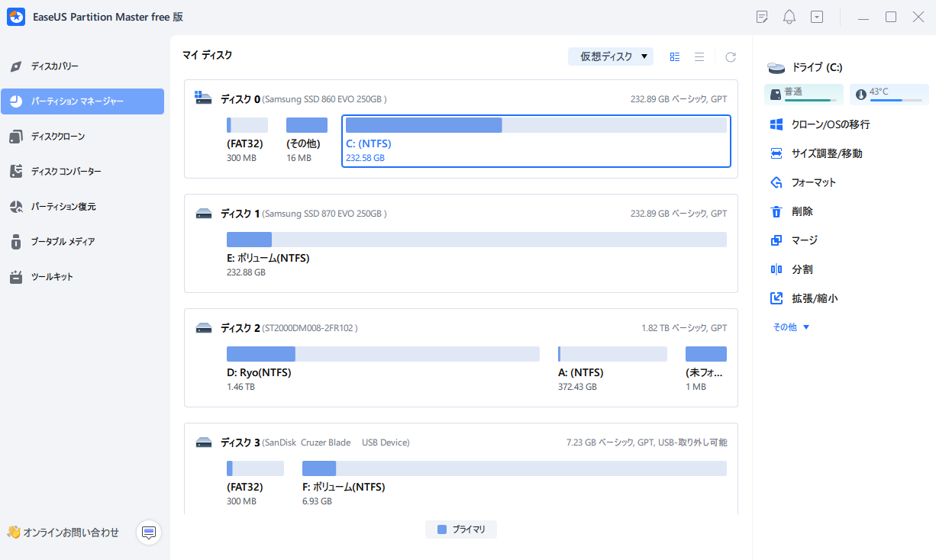Image resolution: width=936 pixels, height=560 pixels.
Task: Open the notification bell icon
Action: click(789, 17)
